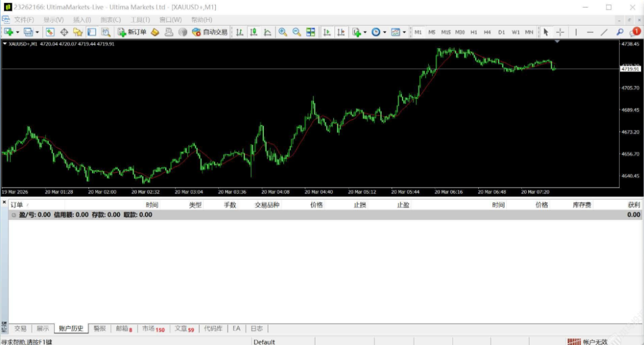
Task: Toggle the AutoTrading (自动交易) button
Action: point(210,32)
